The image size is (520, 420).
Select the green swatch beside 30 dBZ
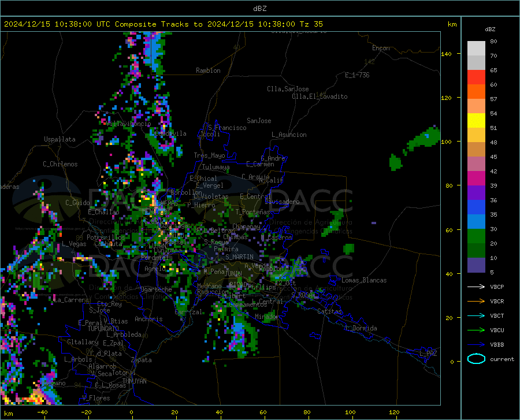(476, 236)
